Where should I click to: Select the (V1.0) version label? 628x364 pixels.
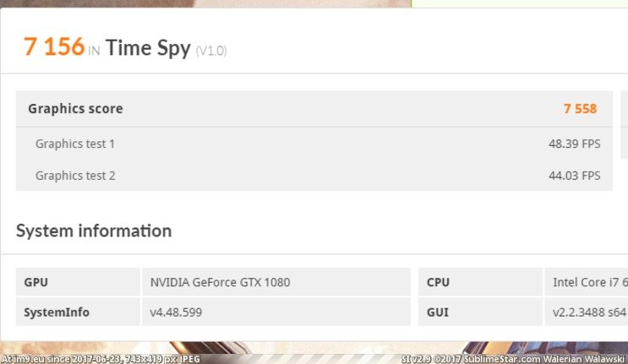point(211,51)
